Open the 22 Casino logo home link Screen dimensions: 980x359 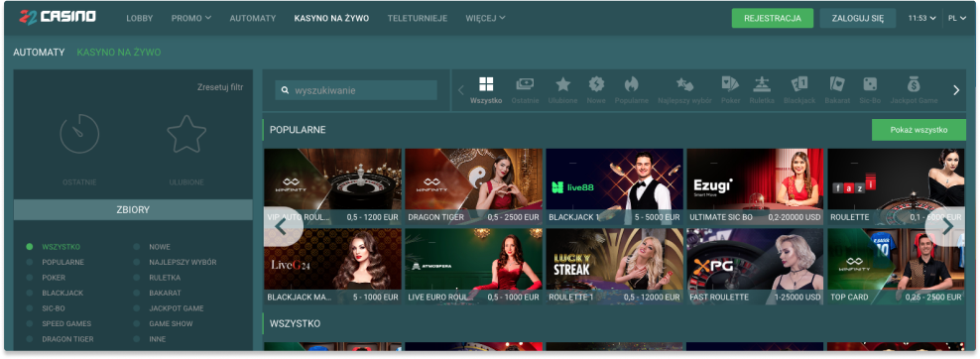58,17
